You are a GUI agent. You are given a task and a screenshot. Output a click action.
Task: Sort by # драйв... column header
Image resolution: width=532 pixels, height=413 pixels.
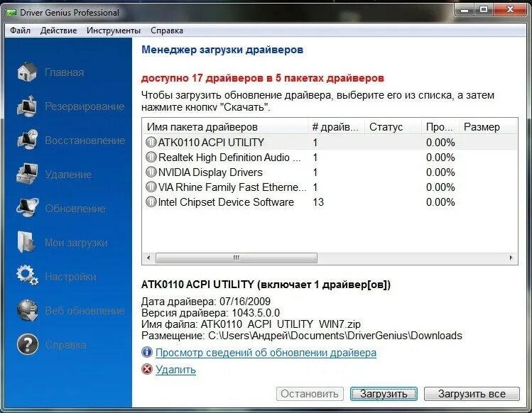336,127
